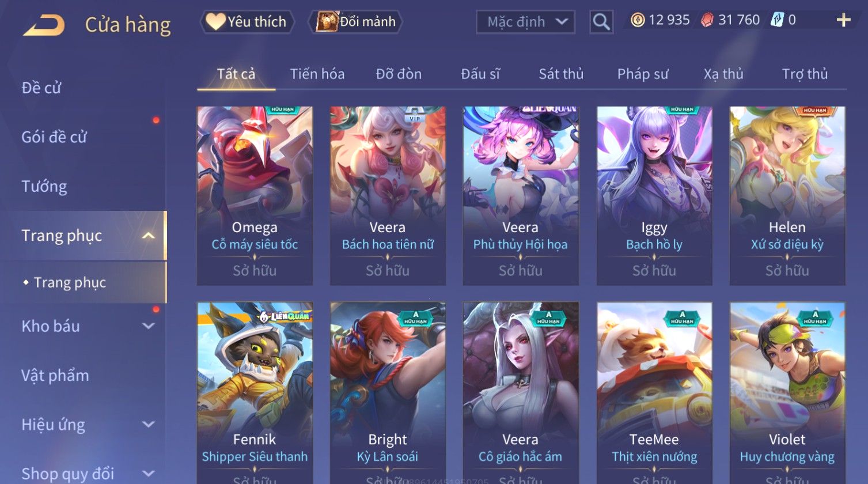This screenshot has width=868, height=484.
Task: Open Yêu thích favorites heart button
Action: click(x=247, y=22)
